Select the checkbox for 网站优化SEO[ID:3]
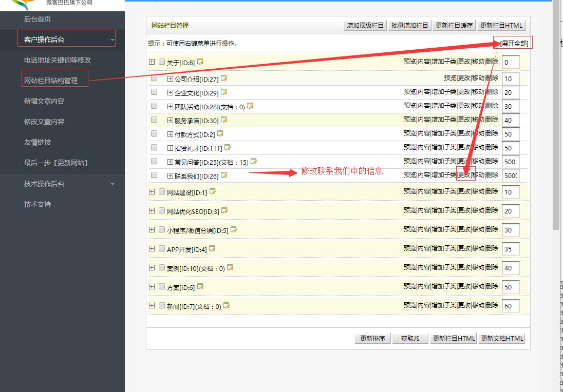Screen dimensions: 563x392 (162, 211)
